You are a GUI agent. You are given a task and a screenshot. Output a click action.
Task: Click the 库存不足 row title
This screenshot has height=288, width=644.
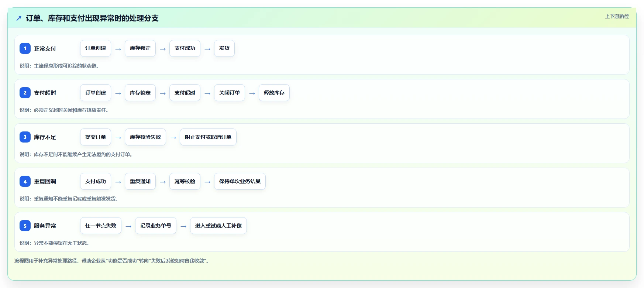pos(45,137)
